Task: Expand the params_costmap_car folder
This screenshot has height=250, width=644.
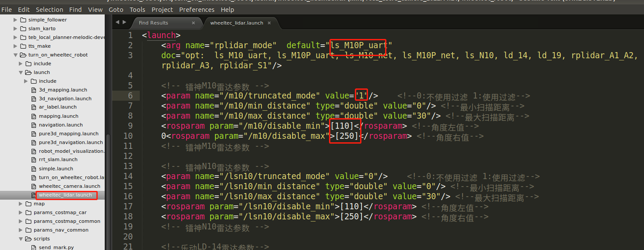Action: click(21, 212)
